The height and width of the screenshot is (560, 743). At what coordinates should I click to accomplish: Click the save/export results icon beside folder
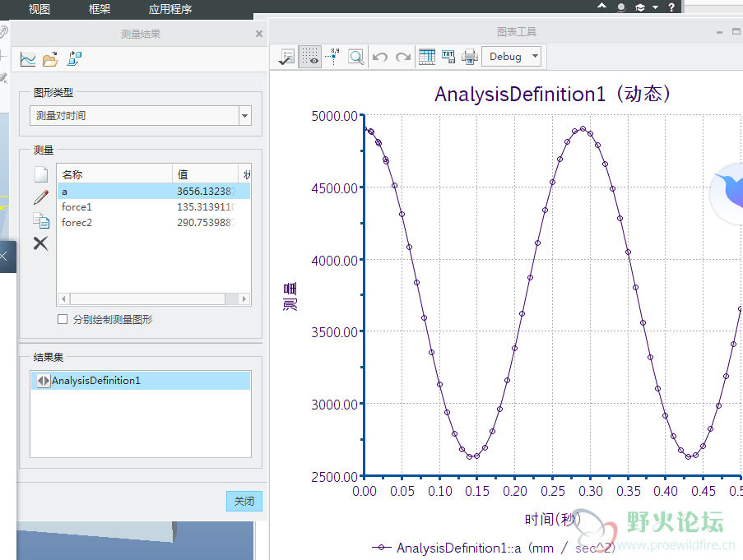point(74,59)
